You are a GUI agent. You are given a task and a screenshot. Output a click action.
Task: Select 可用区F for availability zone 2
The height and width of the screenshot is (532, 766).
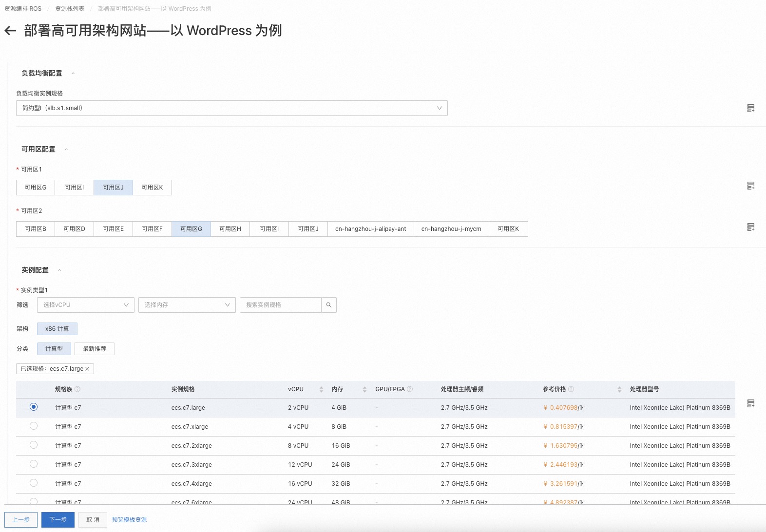tap(153, 229)
